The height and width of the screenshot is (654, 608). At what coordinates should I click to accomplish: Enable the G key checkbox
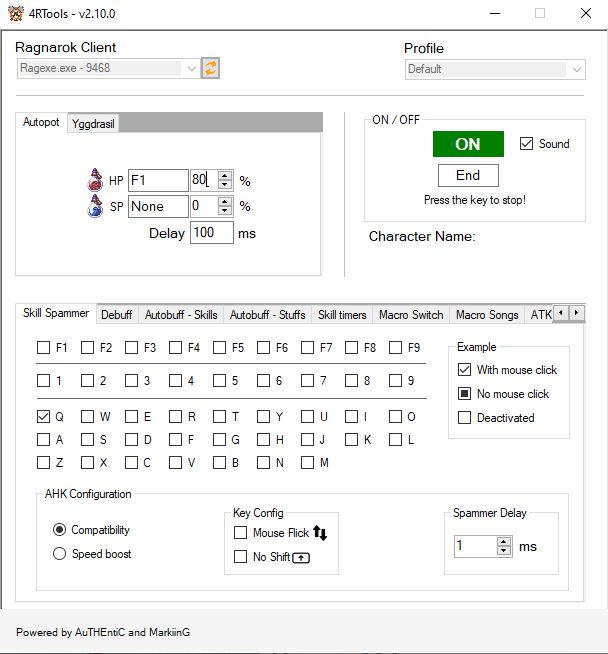[219, 439]
